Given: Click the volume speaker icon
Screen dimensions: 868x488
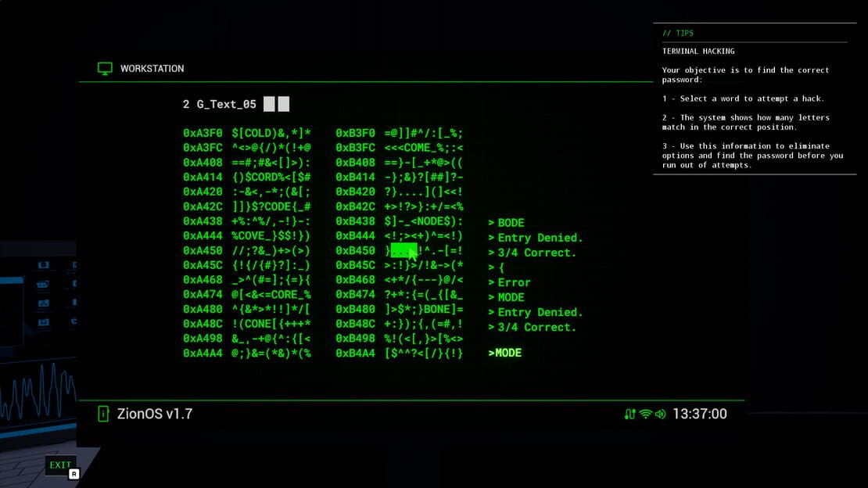Looking at the screenshot, I should 661,414.
